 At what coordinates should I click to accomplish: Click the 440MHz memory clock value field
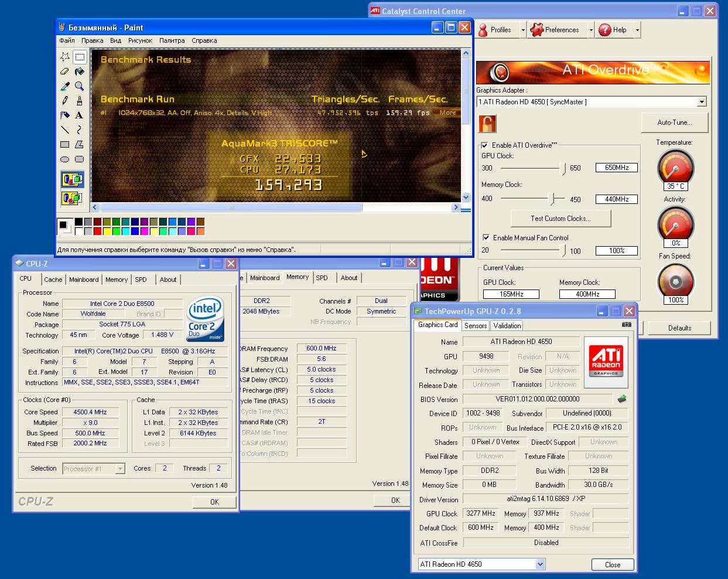tap(617, 199)
